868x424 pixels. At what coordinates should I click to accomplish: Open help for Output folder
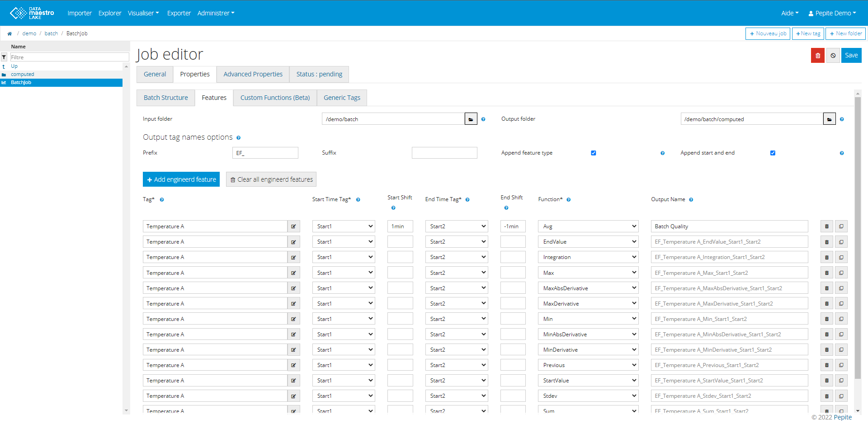tap(842, 119)
